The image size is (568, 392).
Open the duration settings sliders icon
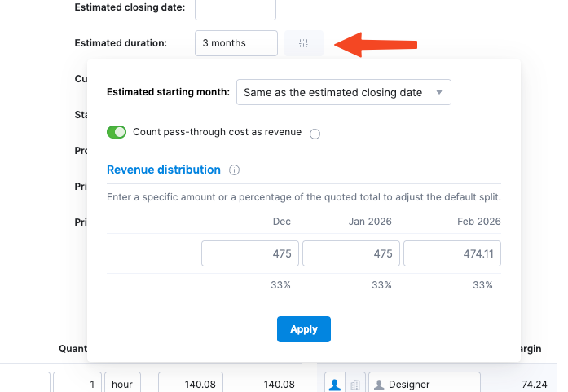[304, 43]
